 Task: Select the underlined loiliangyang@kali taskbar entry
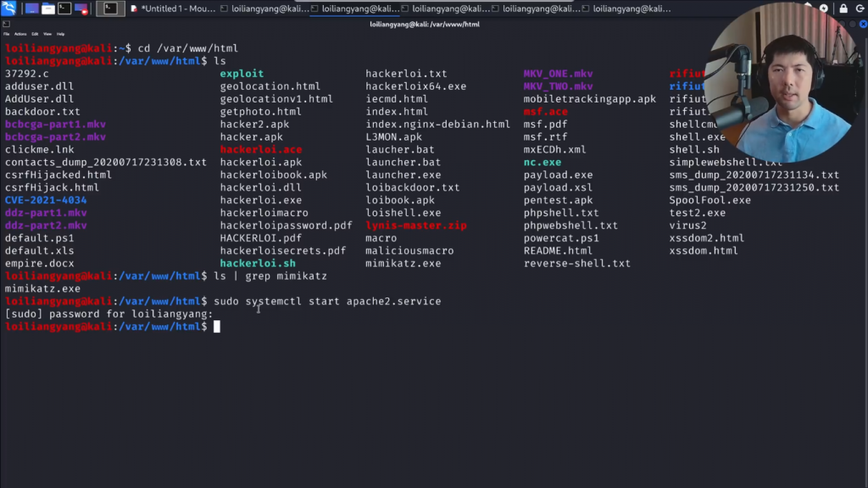355,8
